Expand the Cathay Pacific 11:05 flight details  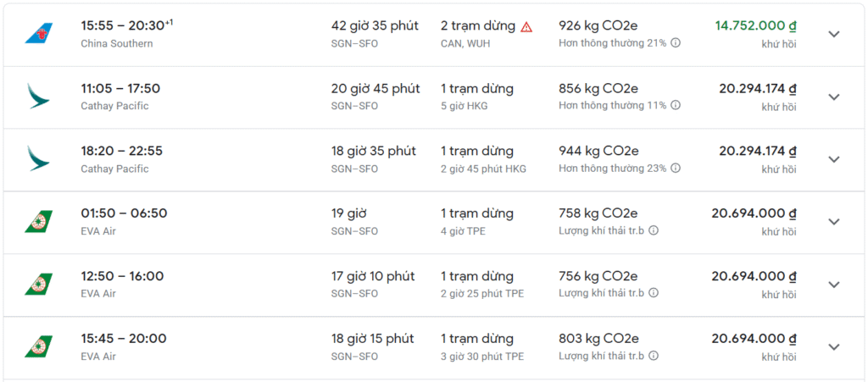click(833, 97)
